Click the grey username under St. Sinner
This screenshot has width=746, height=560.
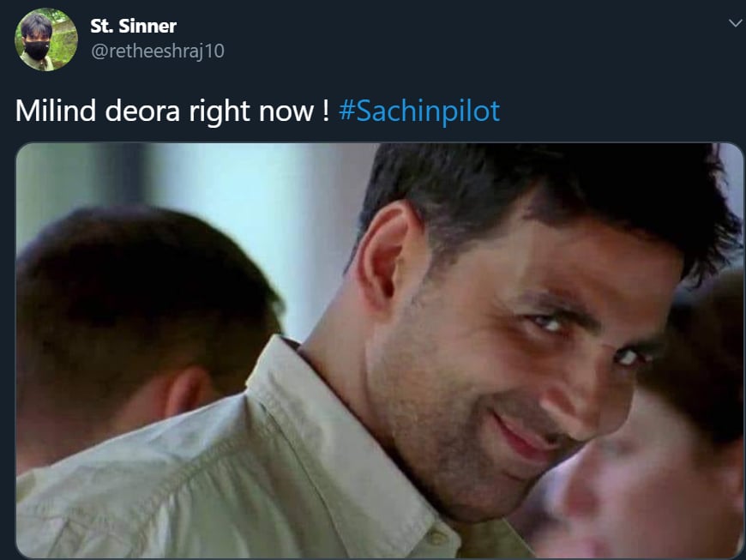(x=157, y=51)
